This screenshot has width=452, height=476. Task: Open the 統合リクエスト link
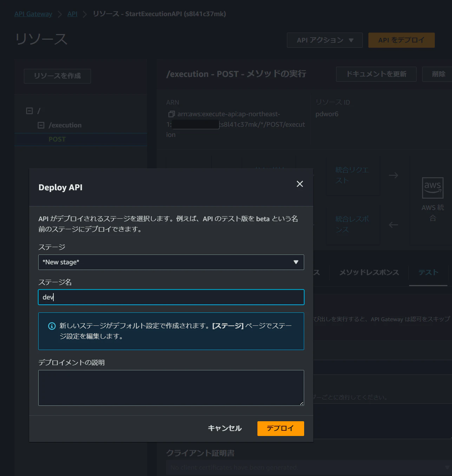click(352, 175)
